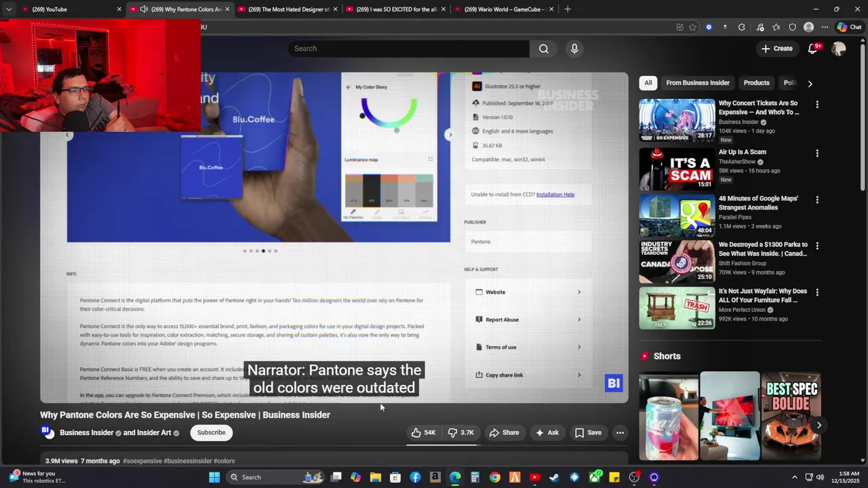Save the video to a playlist
Viewport: 868px width, 488px height.
tap(588, 432)
